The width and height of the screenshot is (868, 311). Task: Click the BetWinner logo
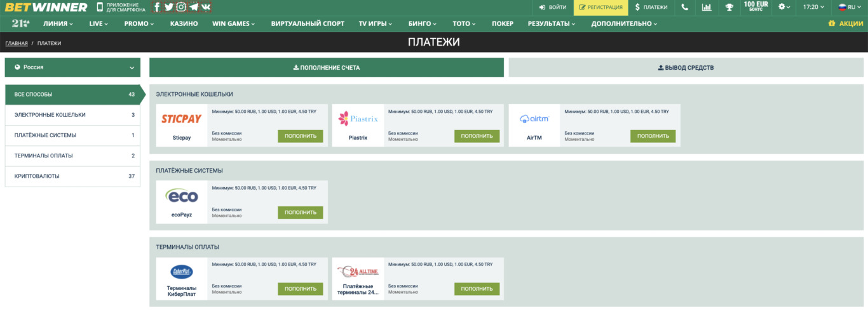[46, 8]
